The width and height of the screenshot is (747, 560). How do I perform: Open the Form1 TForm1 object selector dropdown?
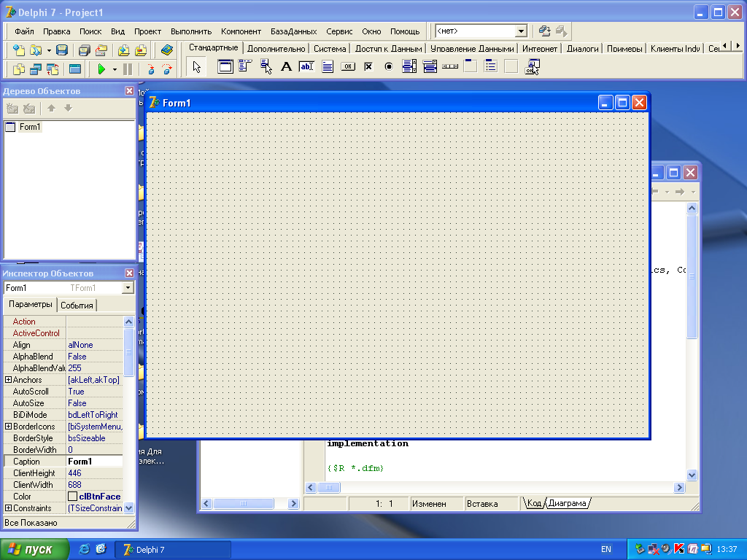point(128,287)
